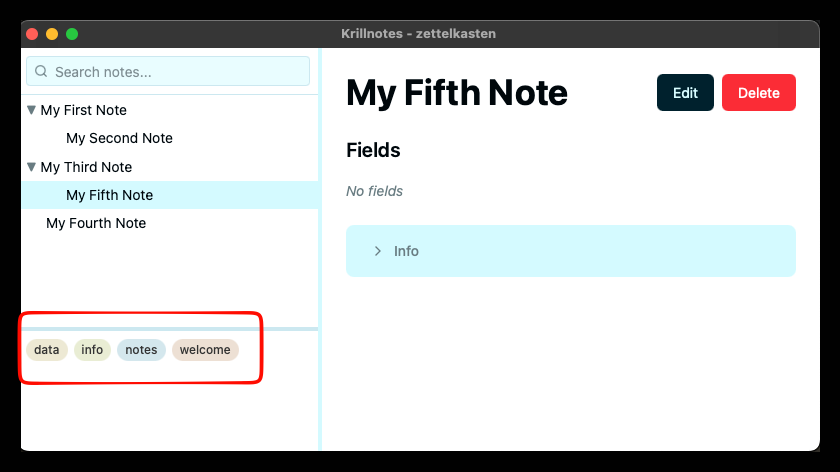
Task: Expand the Info section chevron
Action: 378,251
